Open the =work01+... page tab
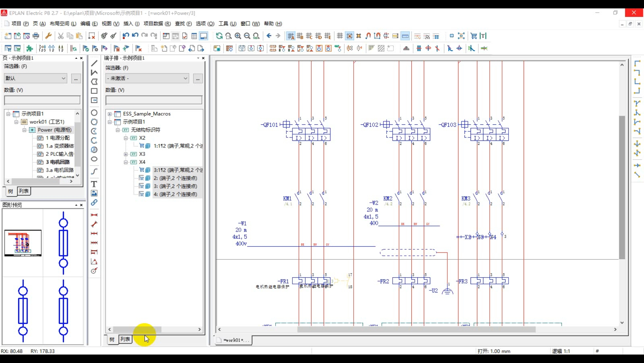Image resolution: width=644 pixels, height=363 pixels. (x=233, y=340)
